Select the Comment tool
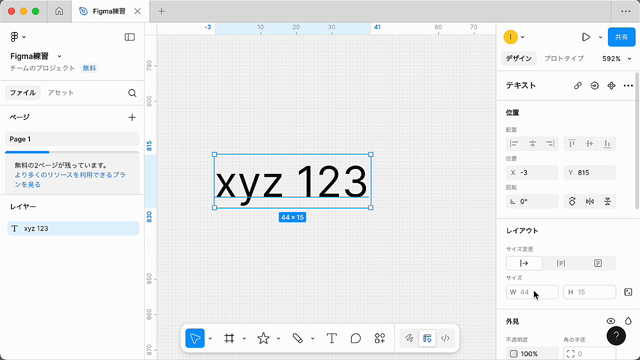The image size is (640, 360). [x=356, y=338]
